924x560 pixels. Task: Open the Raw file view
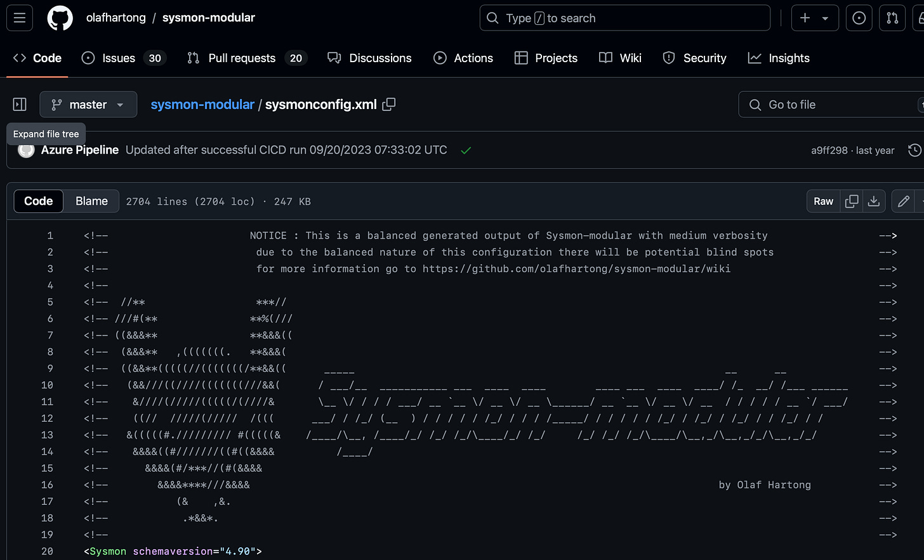823,201
